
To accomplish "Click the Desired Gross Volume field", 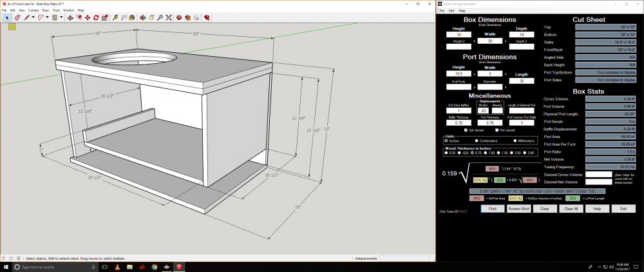I will (598, 175).
